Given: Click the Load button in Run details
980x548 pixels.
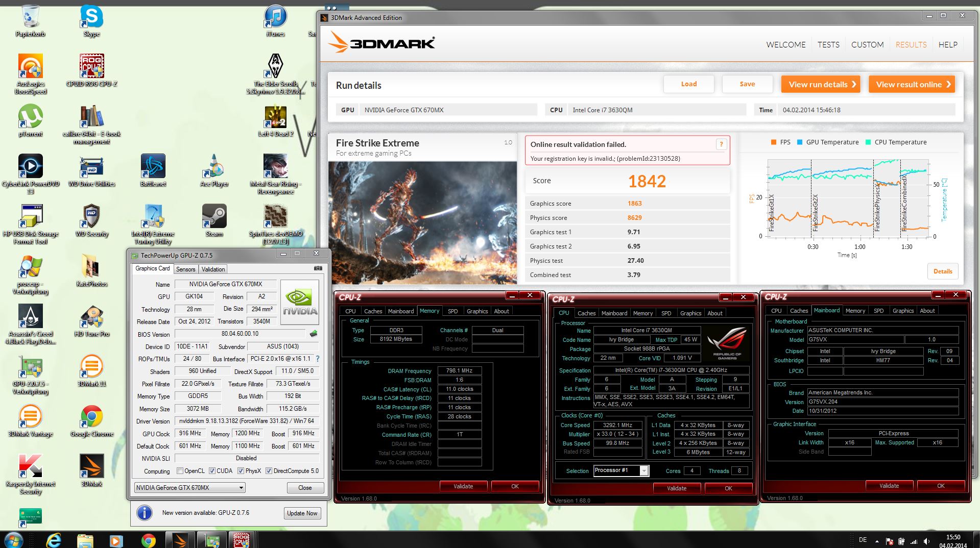Looking at the screenshot, I should tap(688, 84).
